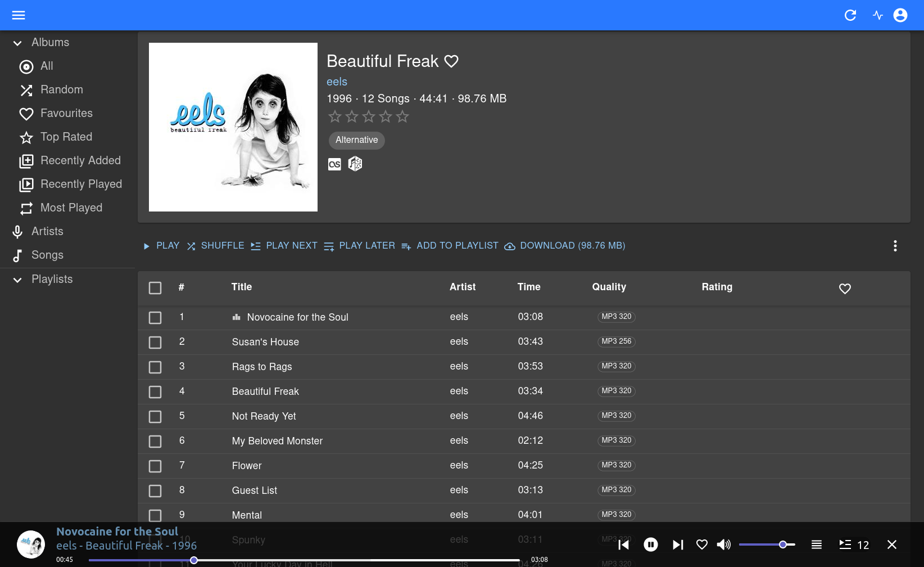Open the MusicBrainz link icon

pyautogui.click(x=355, y=164)
